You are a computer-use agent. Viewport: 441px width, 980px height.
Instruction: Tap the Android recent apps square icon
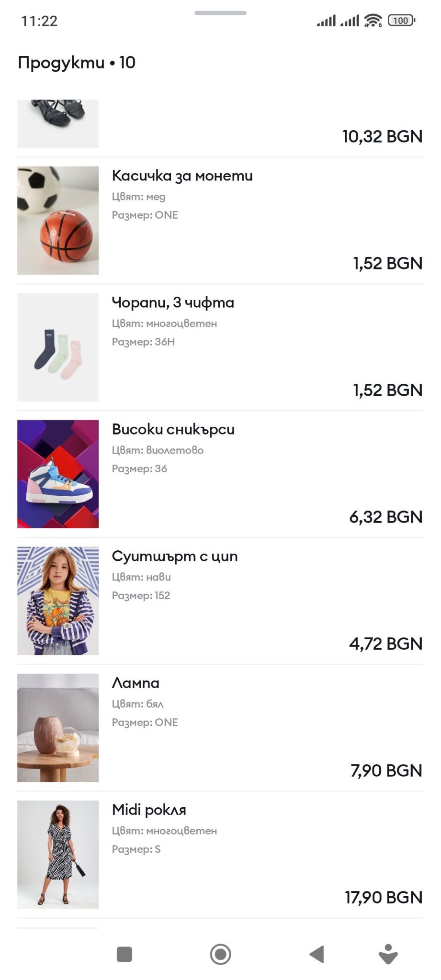point(124,954)
